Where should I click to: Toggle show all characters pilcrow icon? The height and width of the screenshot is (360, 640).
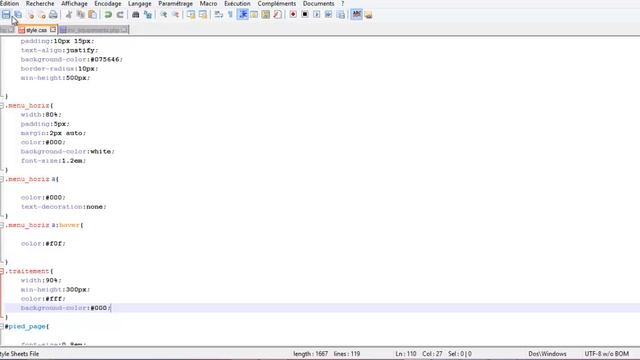(231, 15)
